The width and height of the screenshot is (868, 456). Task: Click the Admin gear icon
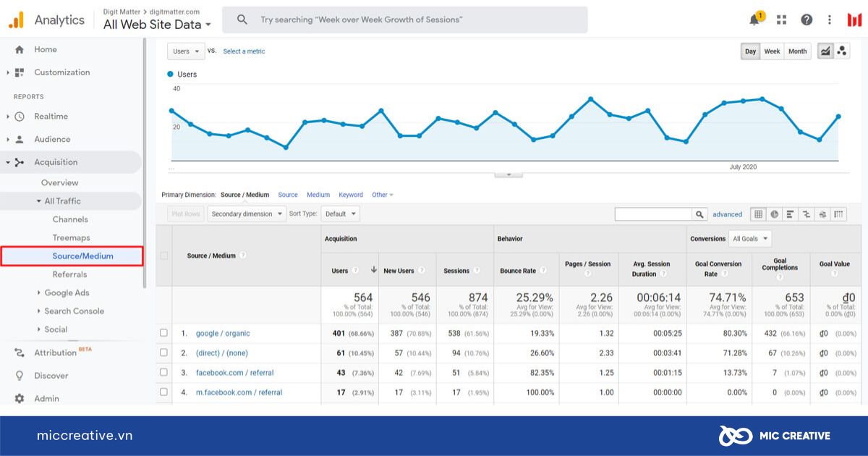pyautogui.click(x=20, y=398)
